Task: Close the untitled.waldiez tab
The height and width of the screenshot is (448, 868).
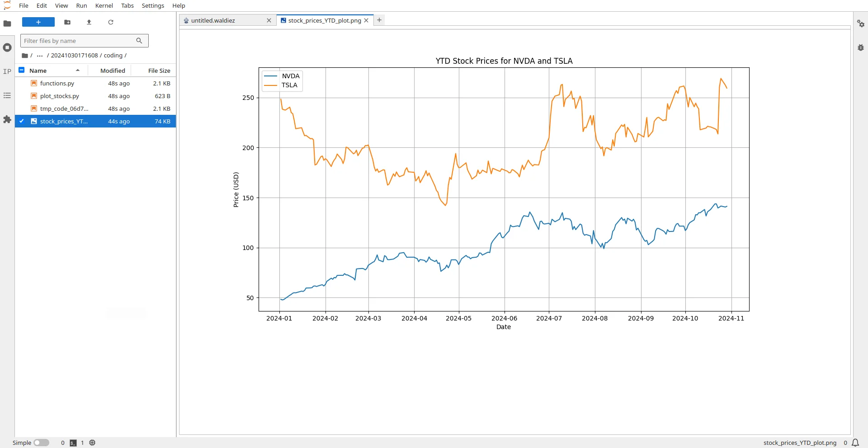Action: coord(269,20)
